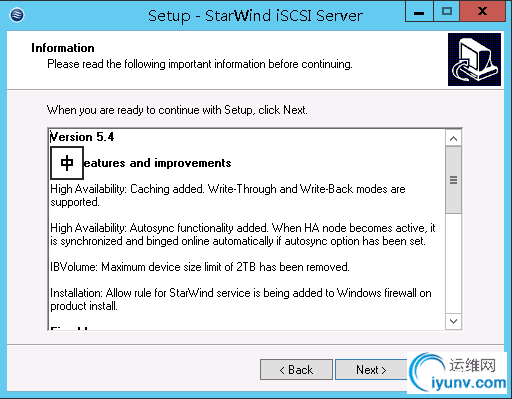Click the StarWind globe icon in title bar
Viewport: 512px width, 399px height.
[17, 15]
